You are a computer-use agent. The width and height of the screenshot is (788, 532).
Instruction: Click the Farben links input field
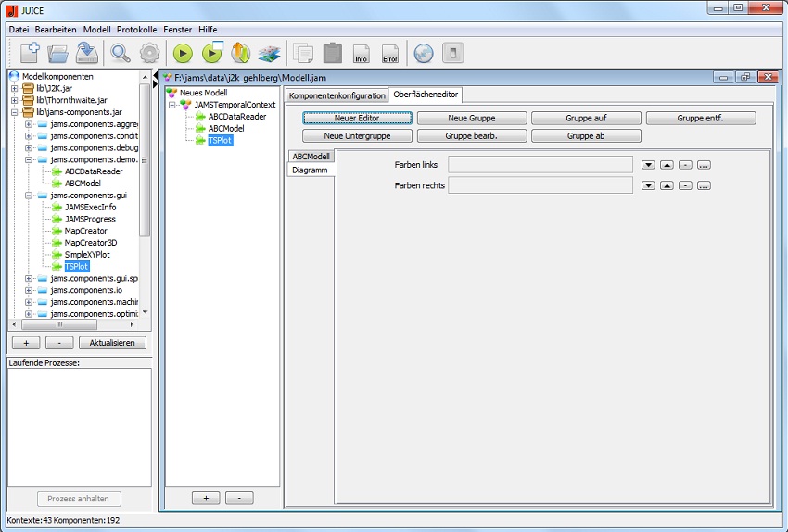(540, 164)
